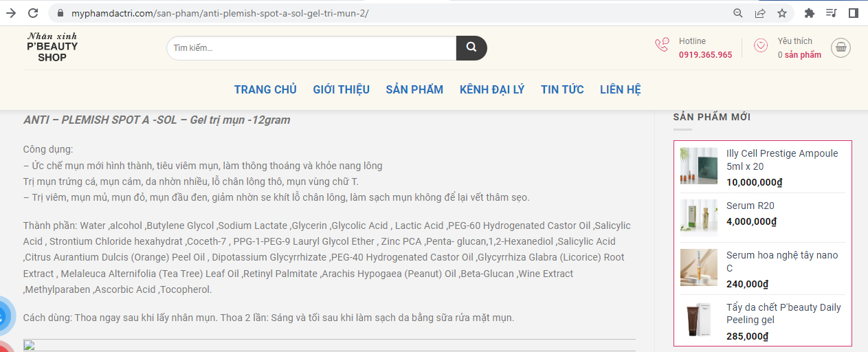Bookmark this page with the star icon
This screenshot has width=868, height=352.
(x=782, y=13)
